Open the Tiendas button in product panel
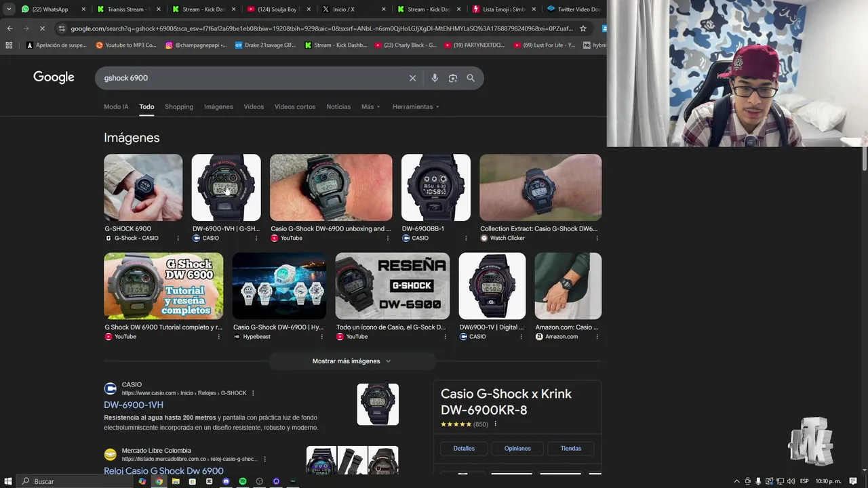The width and height of the screenshot is (868, 488). 571,448
